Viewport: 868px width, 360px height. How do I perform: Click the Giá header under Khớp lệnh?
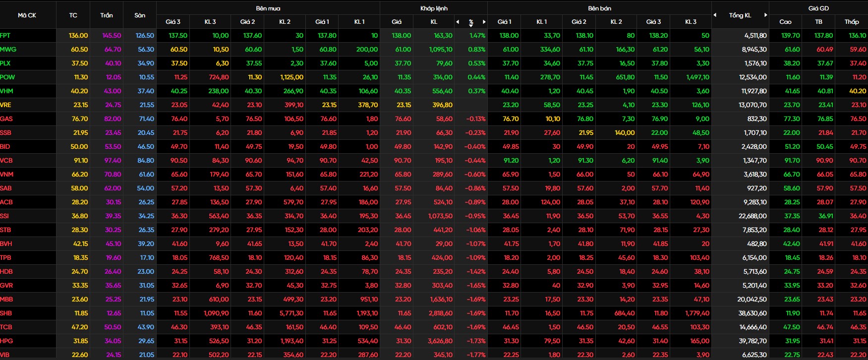pos(397,22)
